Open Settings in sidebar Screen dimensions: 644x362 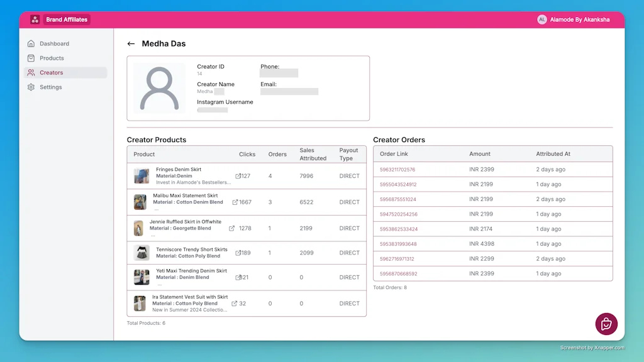coord(50,87)
